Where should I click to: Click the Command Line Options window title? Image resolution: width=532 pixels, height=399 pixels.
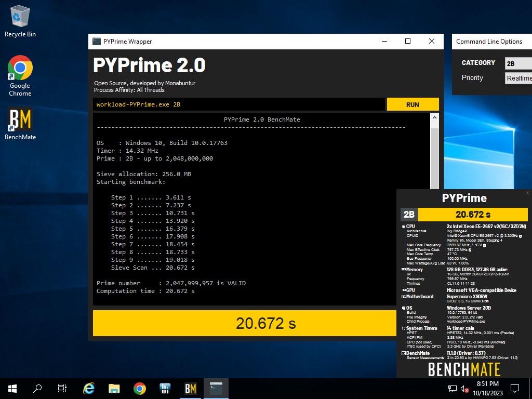click(x=489, y=42)
